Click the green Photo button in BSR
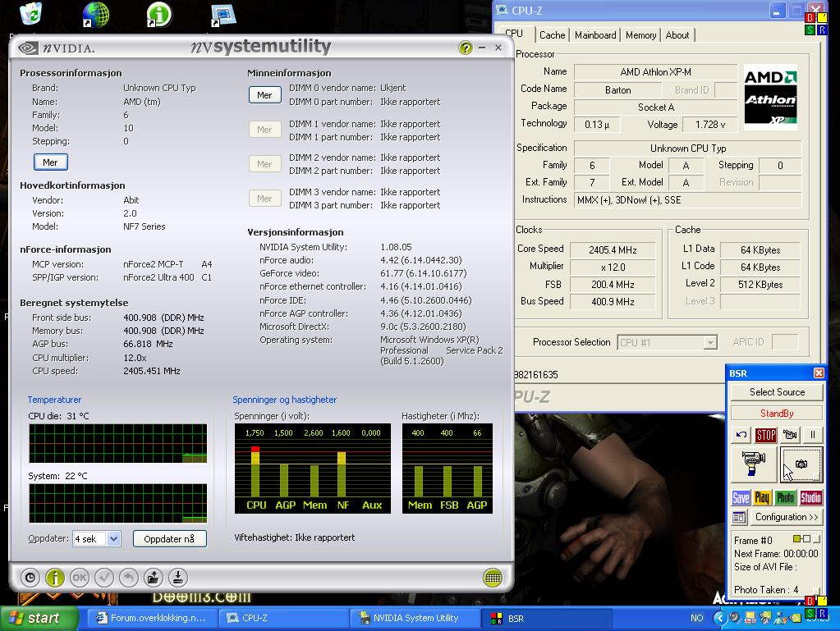 coord(785,498)
